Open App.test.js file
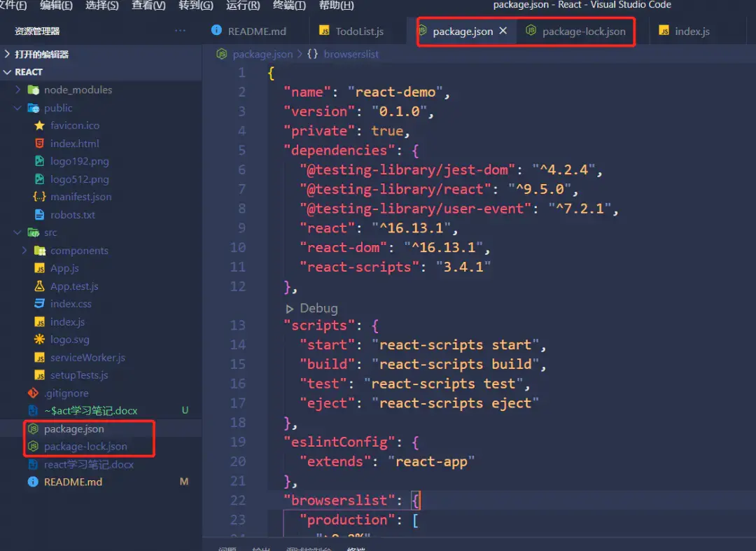 click(74, 286)
